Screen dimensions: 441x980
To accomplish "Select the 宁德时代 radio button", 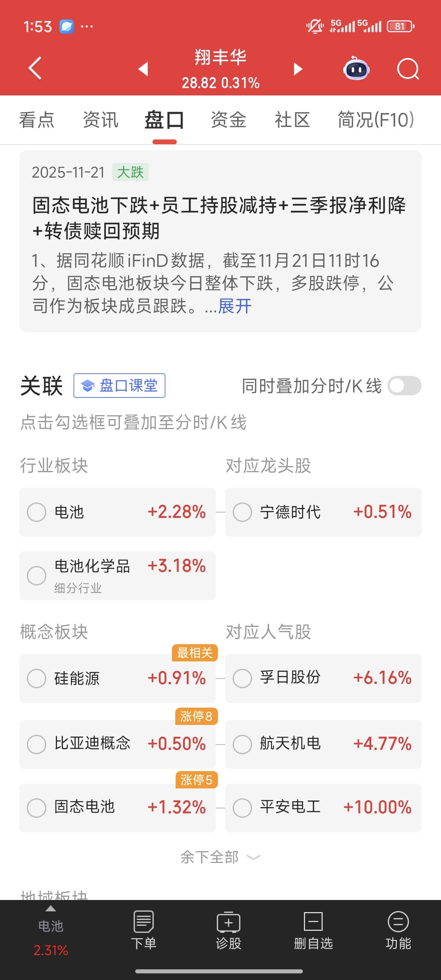I will pyautogui.click(x=242, y=512).
